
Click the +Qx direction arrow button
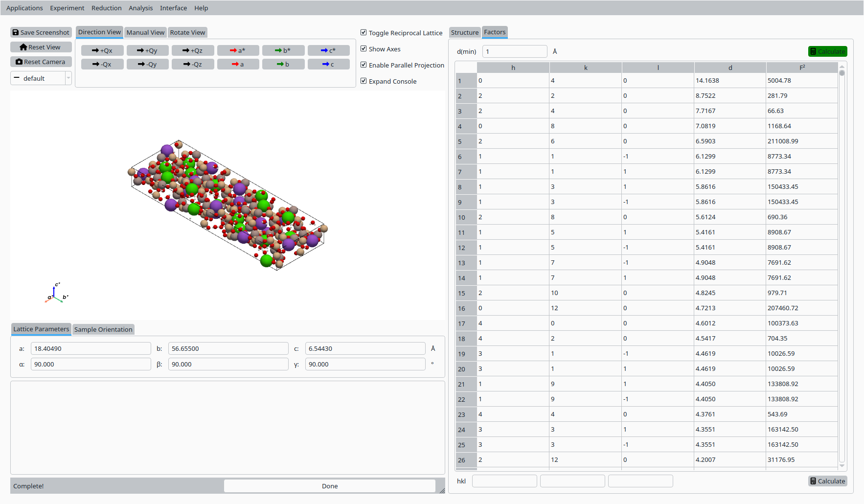point(102,50)
